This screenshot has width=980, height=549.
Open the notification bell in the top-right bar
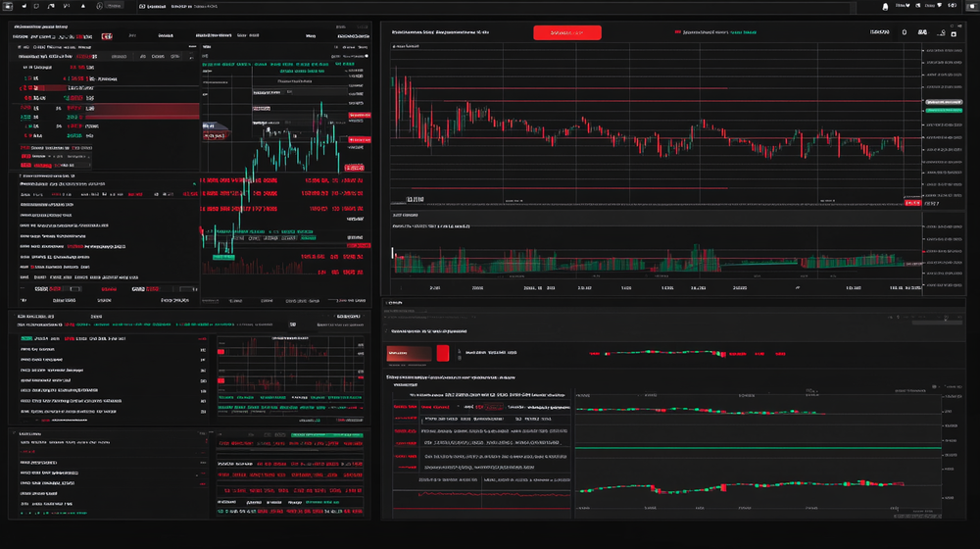[886, 6]
